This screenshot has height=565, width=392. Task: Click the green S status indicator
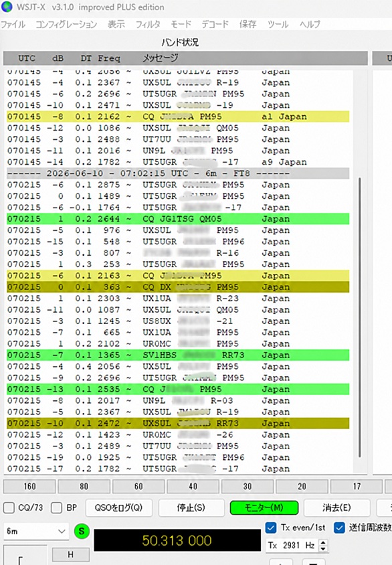(x=82, y=531)
